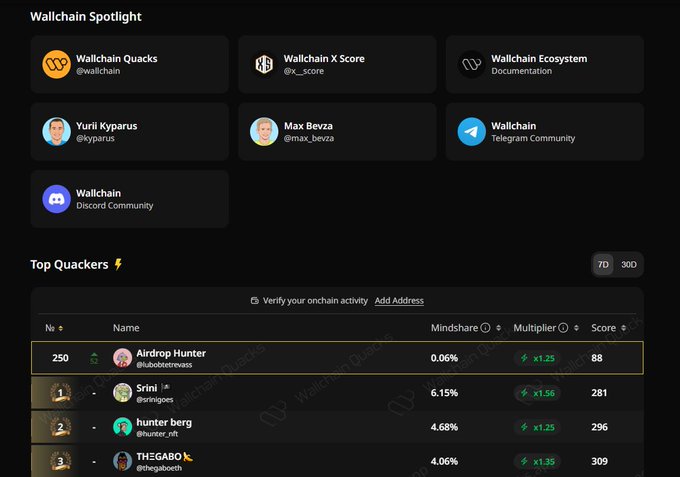This screenshot has width=680, height=477.
Task: Click the Name column header
Action: [126, 328]
